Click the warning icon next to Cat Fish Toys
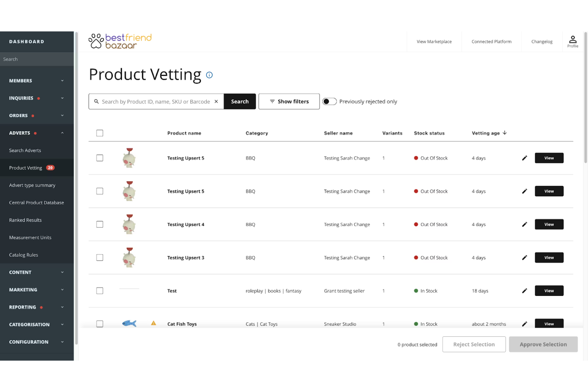 pos(153,324)
